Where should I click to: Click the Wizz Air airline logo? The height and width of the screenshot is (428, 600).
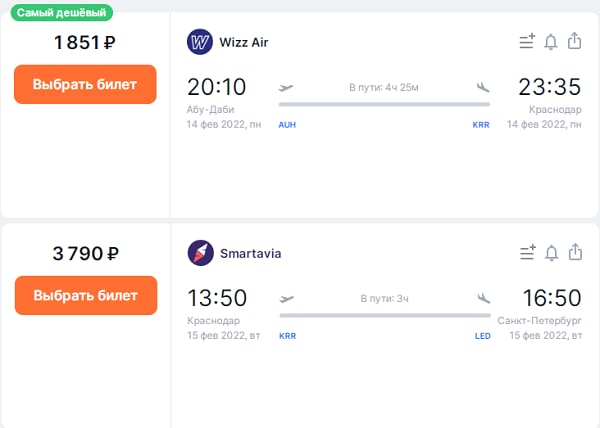[x=200, y=42]
